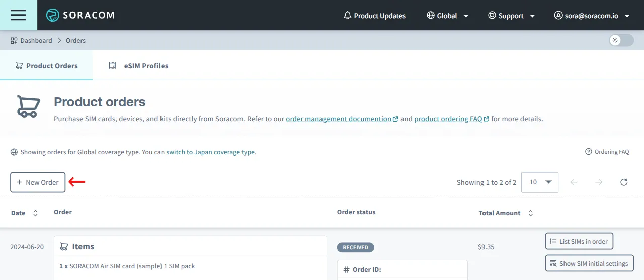The height and width of the screenshot is (280, 644).
Task: Select the 2024-06-20 order date
Action: click(27, 247)
